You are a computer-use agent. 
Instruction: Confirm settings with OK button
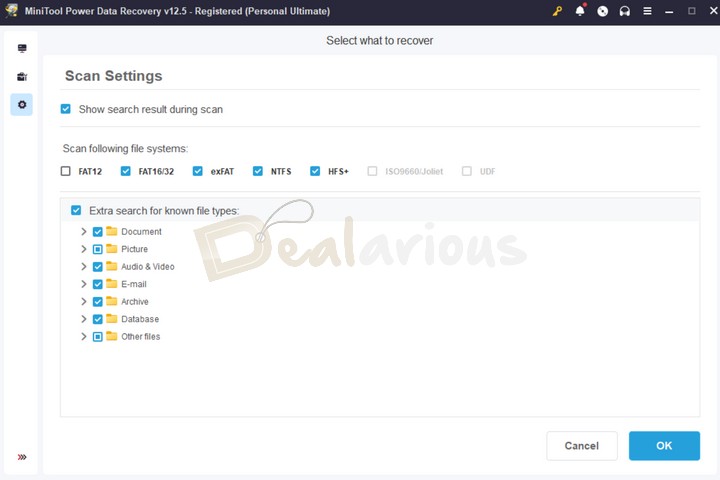(x=664, y=446)
